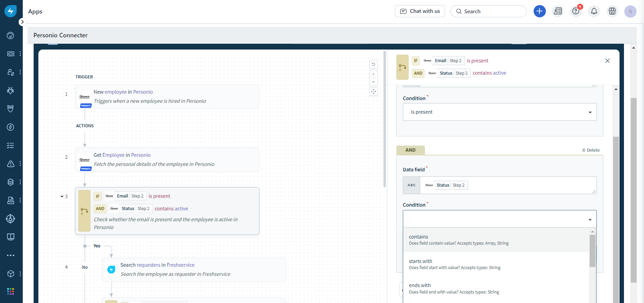This screenshot has height=303, width=644.
Task: Collapse step 3 using the arrow
Action: click(62, 196)
